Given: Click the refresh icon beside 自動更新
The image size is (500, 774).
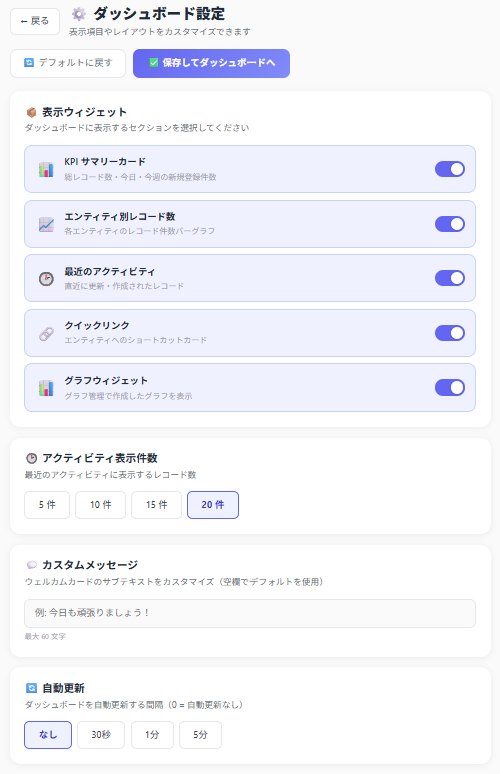Looking at the screenshot, I should point(31,688).
